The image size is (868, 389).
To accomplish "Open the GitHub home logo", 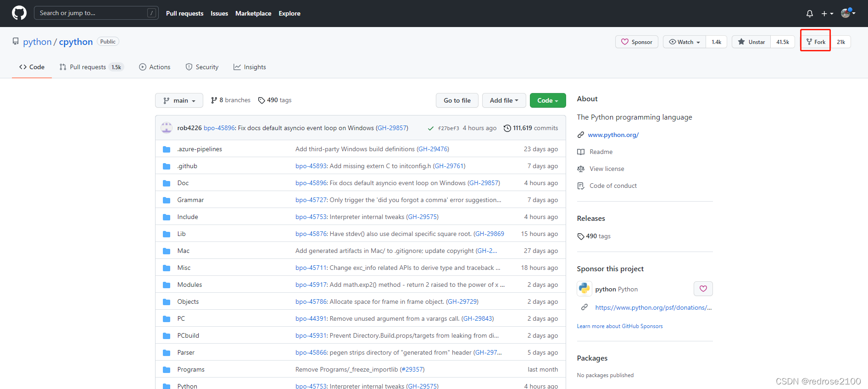I will pos(19,13).
